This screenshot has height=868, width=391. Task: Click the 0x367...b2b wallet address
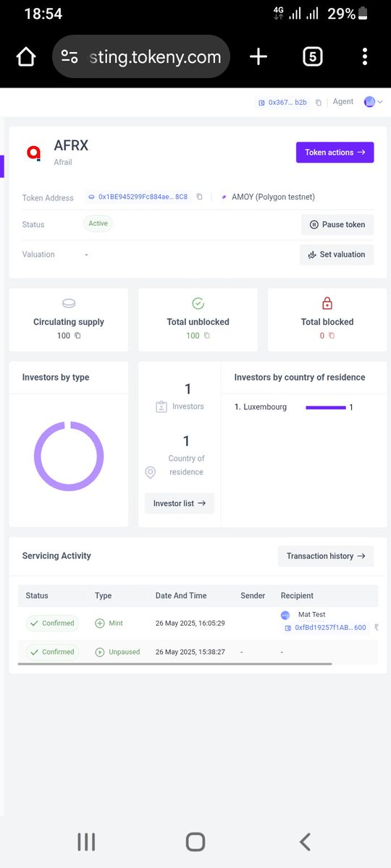click(x=287, y=102)
